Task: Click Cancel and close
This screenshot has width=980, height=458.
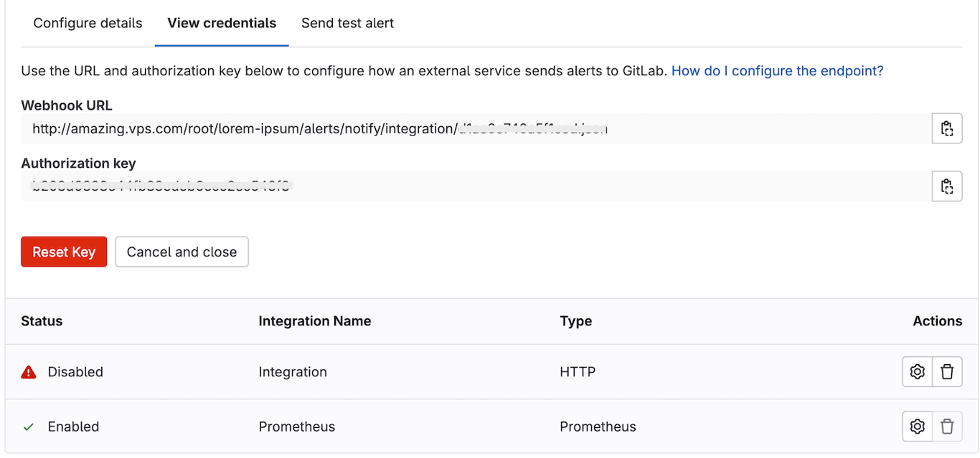Action: 182,252
